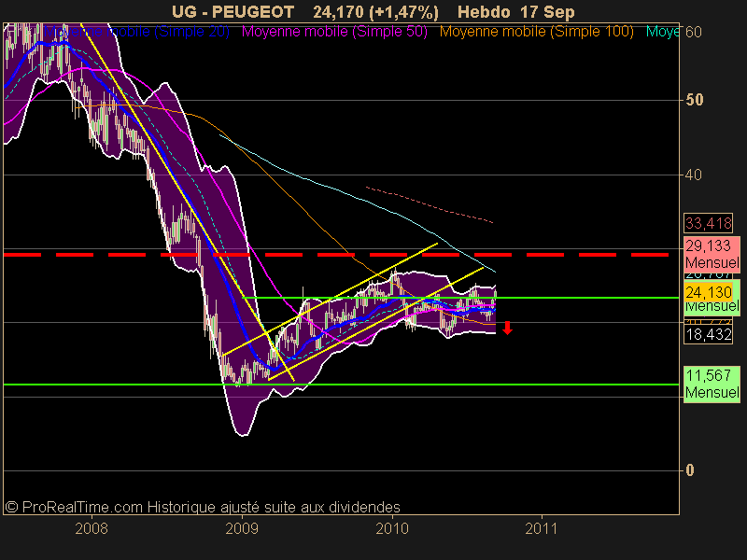Click the '© ProRealTime.com' copyright text
This screenshot has width=747, height=560.
[x=74, y=507]
